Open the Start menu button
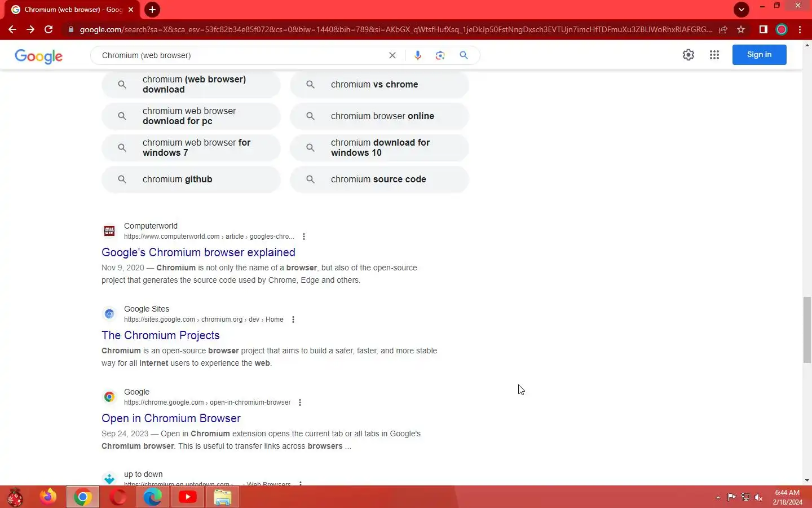The height and width of the screenshot is (508, 812). pos(15,497)
